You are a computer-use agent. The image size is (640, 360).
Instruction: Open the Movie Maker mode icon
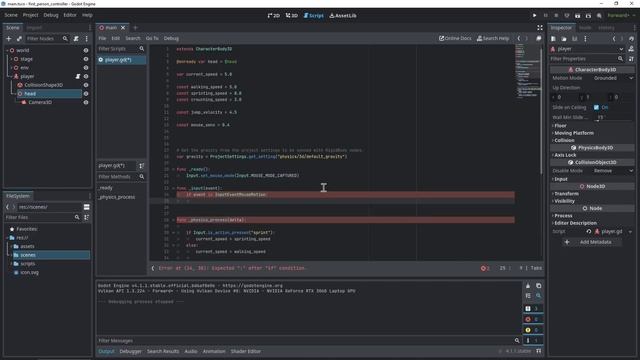pos(599,16)
